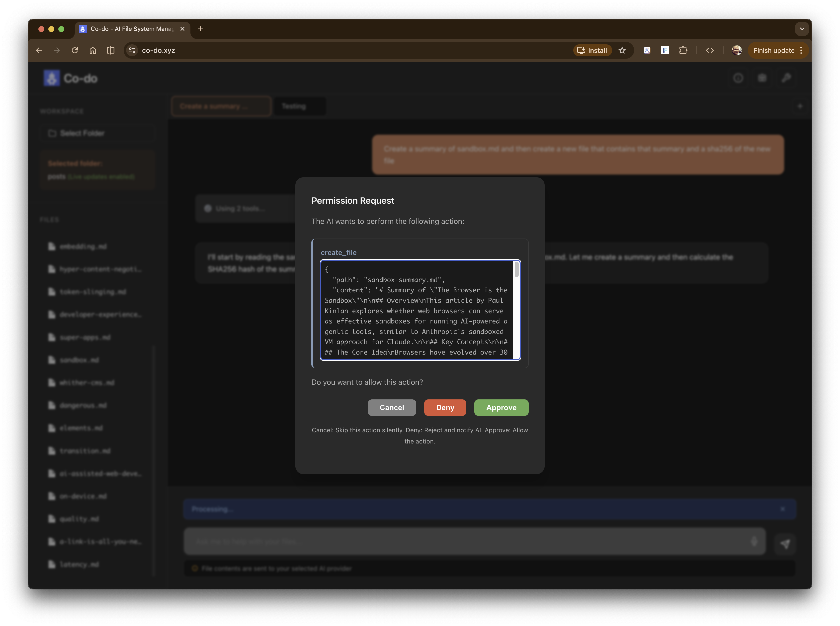
Task: Open the Extensions puzzle icon
Action: (x=683, y=50)
